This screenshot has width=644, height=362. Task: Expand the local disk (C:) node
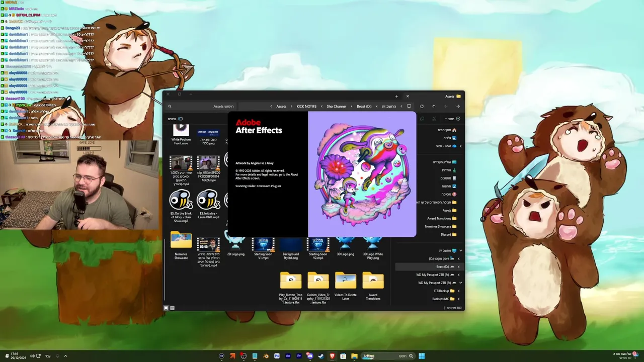tap(458, 258)
